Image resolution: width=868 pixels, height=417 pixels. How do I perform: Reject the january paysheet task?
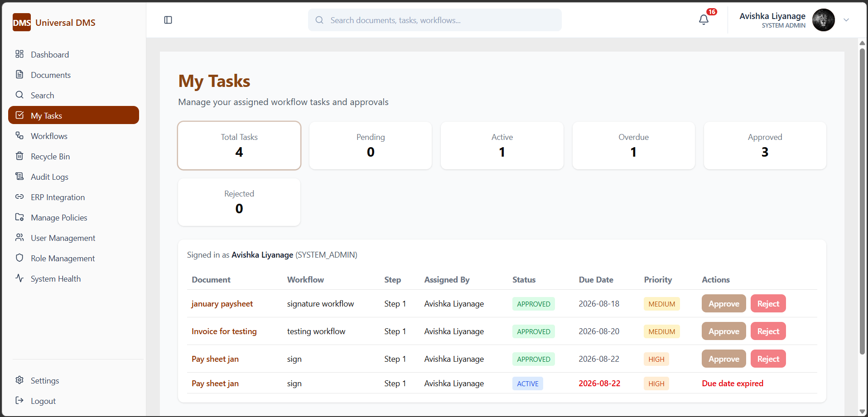click(768, 303)
